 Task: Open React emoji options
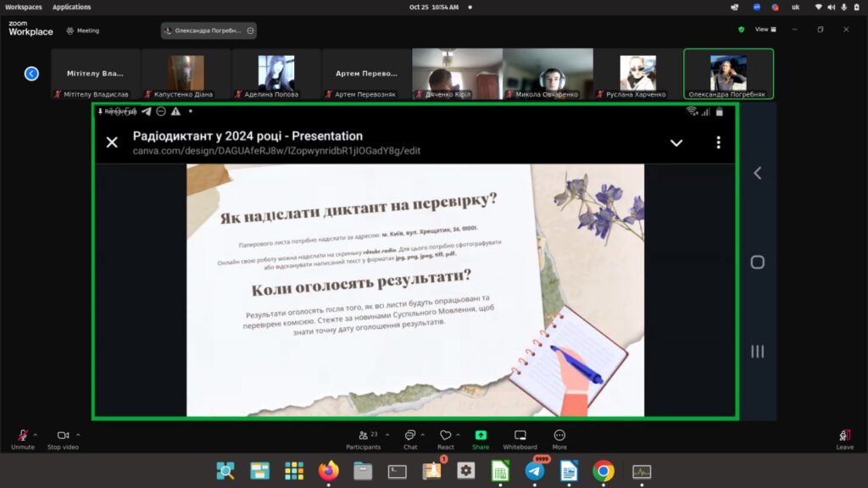click(x=446, y=440)
